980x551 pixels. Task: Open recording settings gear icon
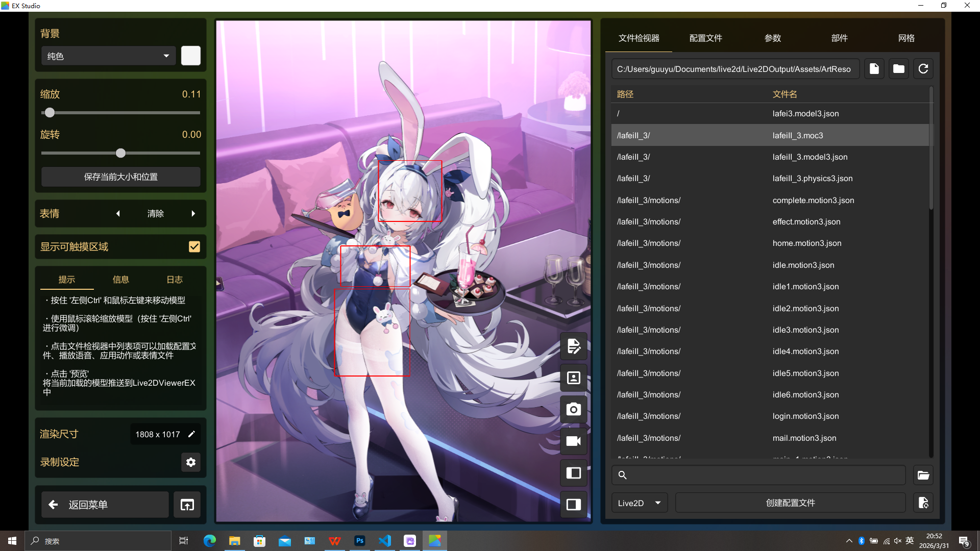point(191,462)
